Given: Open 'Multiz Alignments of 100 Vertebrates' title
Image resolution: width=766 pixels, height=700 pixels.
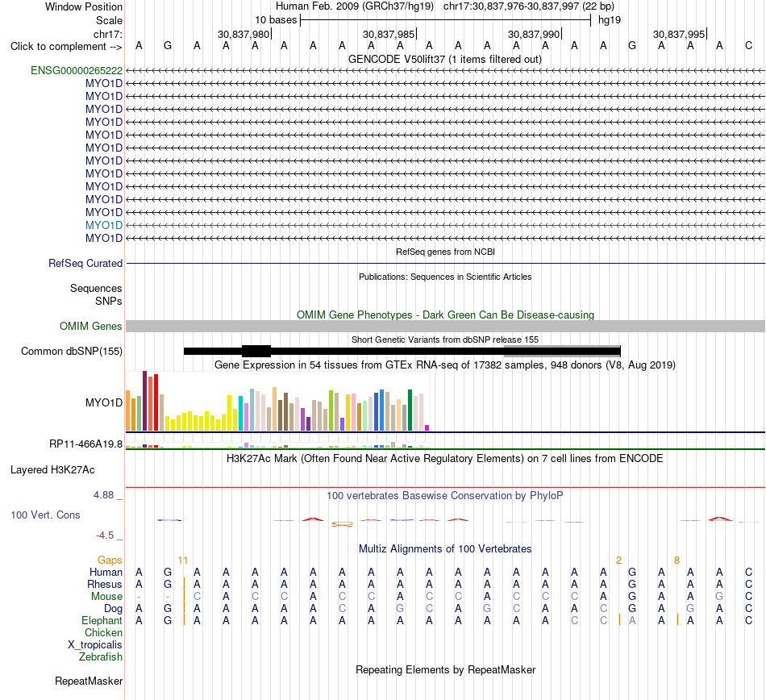Looking at the screenshot, I should pos(445,549).
